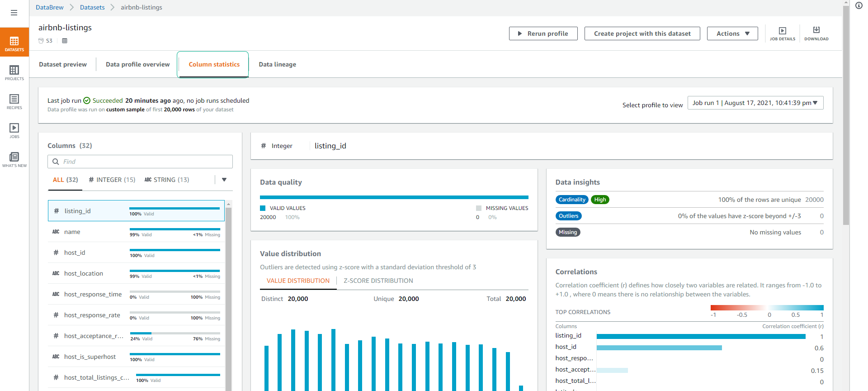
Task: Click the Job Details icon
Action: (783, 33)
